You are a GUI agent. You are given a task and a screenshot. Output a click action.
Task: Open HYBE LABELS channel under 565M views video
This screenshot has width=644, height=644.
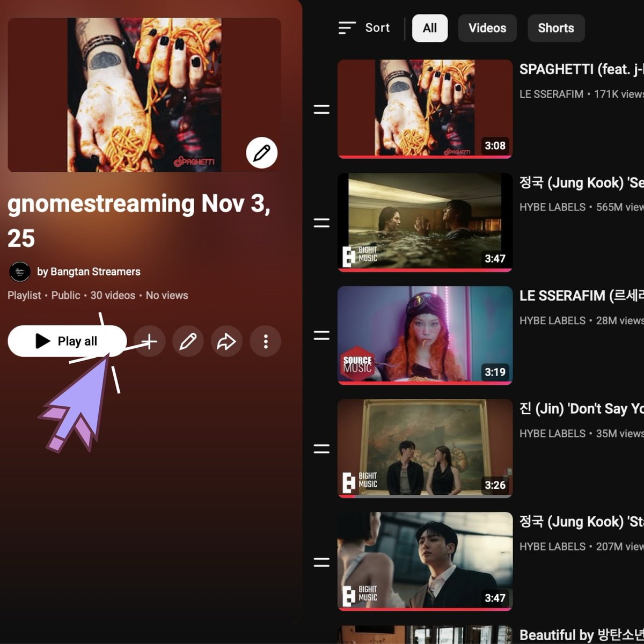point(552,207)
